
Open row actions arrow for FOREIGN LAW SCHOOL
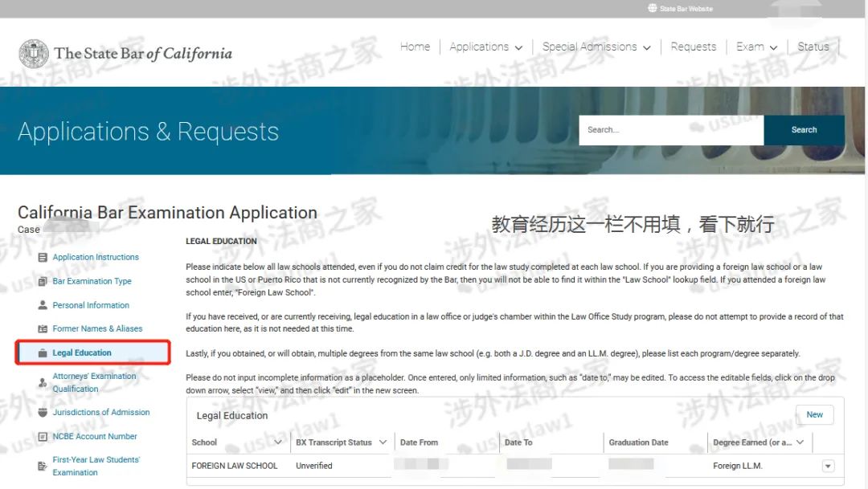[828, 467]
